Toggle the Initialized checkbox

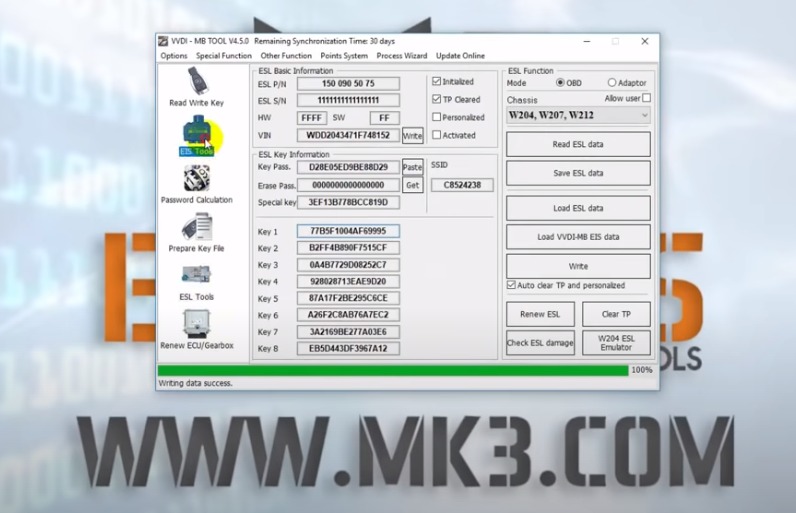point(436,82)
